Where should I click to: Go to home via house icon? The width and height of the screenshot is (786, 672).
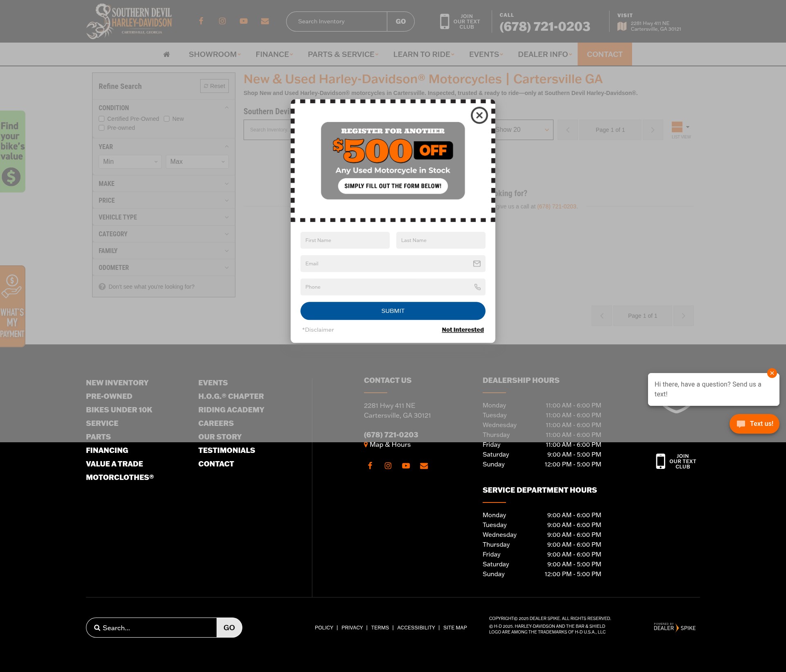coord(167,54)
